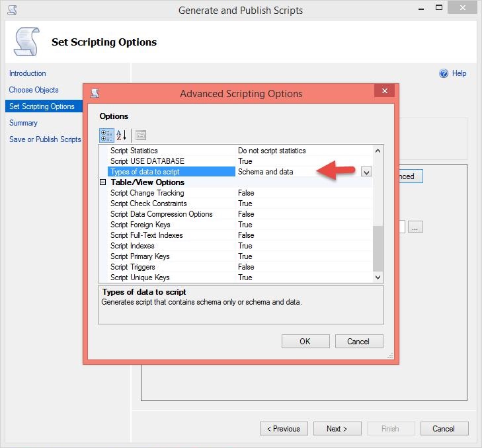Click Advanced Scripting Options dialog title icon
Viewport: 482px width, 448px height.
(x=95, y=93)
